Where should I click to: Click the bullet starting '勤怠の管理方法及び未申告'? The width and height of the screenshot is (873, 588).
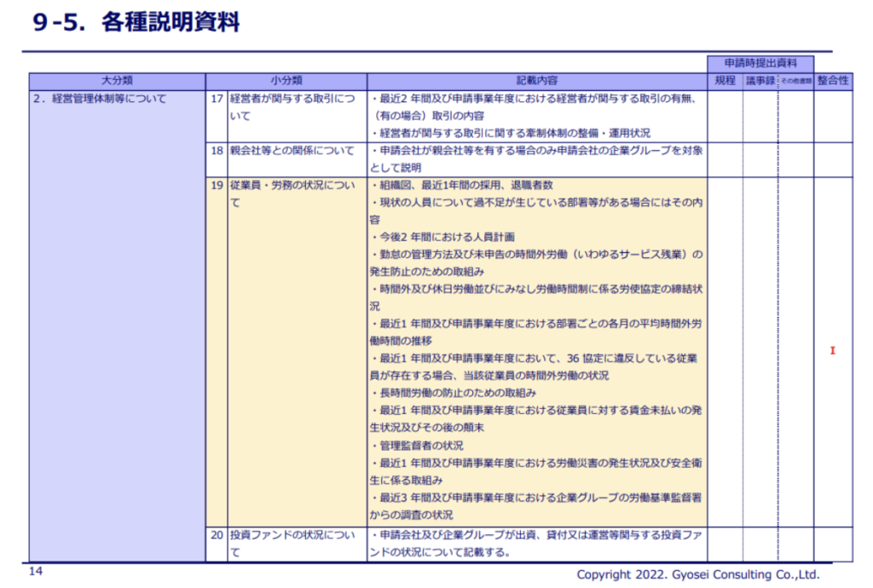pyautogui.click(x=537, y=255)
